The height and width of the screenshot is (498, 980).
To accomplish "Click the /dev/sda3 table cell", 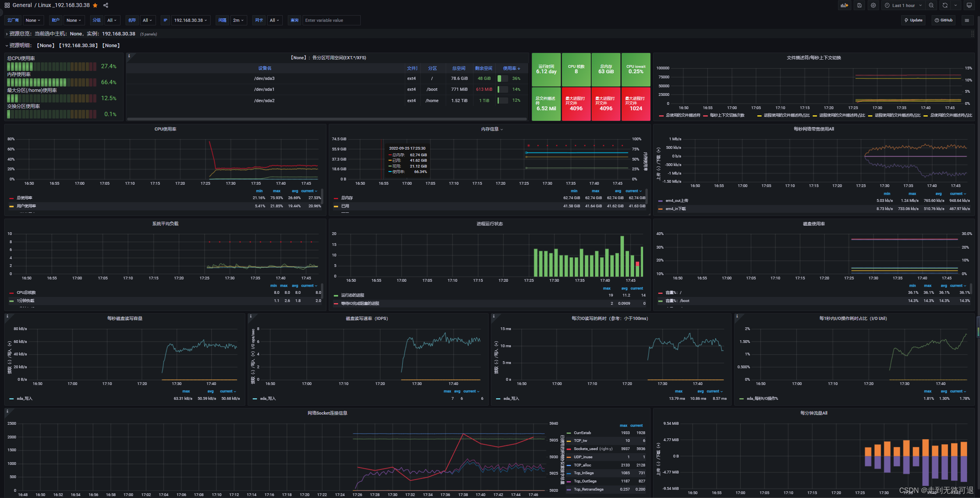I will (264, 78).
